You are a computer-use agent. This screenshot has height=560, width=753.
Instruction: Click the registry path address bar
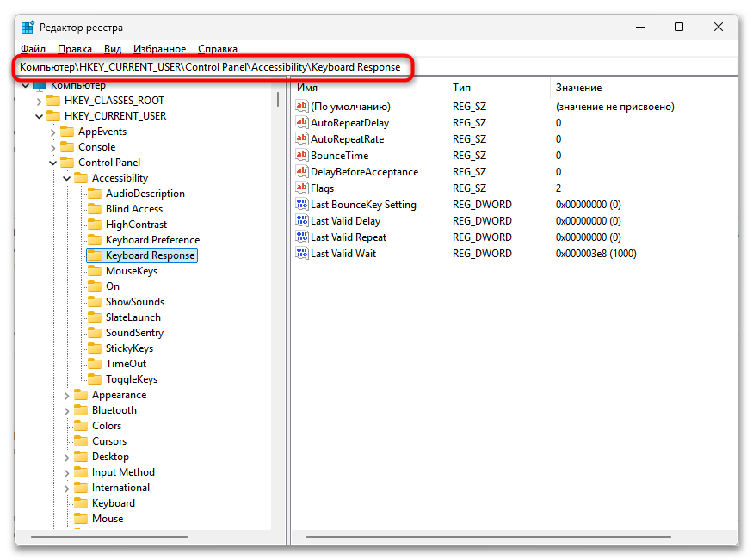pos(377,67)
